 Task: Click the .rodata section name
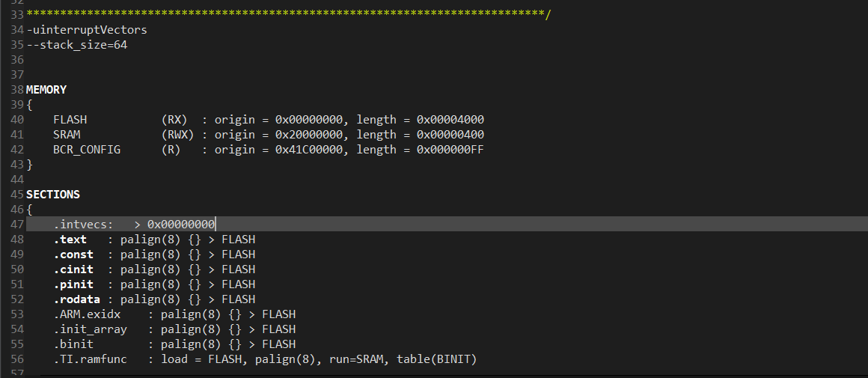click(x=77, y=299)
